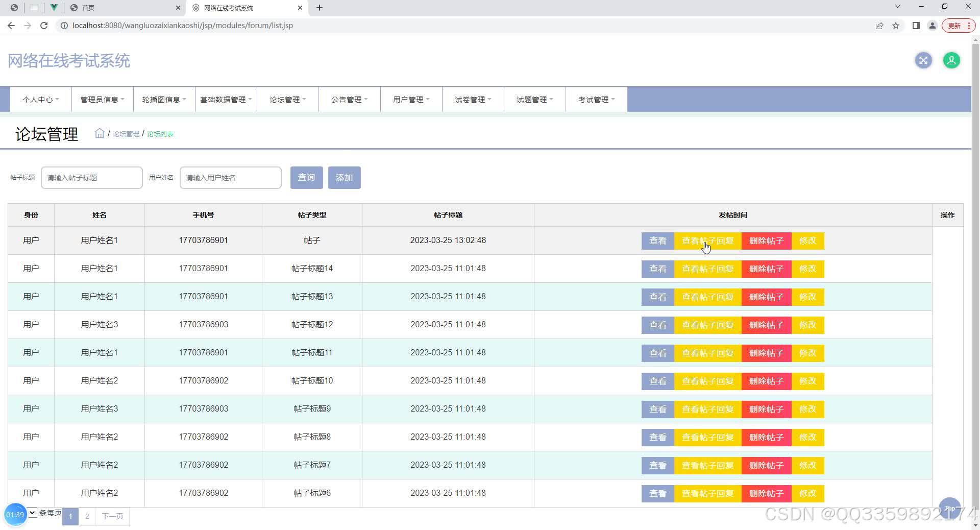Click the 发帖时间 column header

[x=733, y=215]
